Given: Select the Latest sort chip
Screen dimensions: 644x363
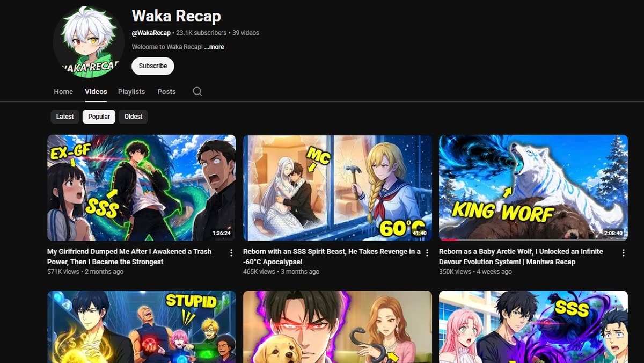Looking at the screenshot, I should (65, 117).
